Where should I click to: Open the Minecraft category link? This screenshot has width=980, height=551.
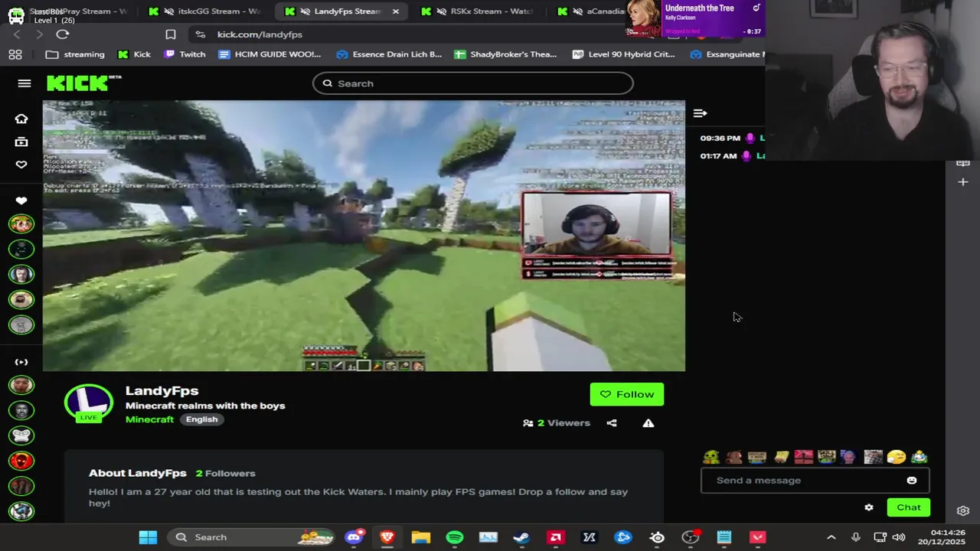point(150,419)
